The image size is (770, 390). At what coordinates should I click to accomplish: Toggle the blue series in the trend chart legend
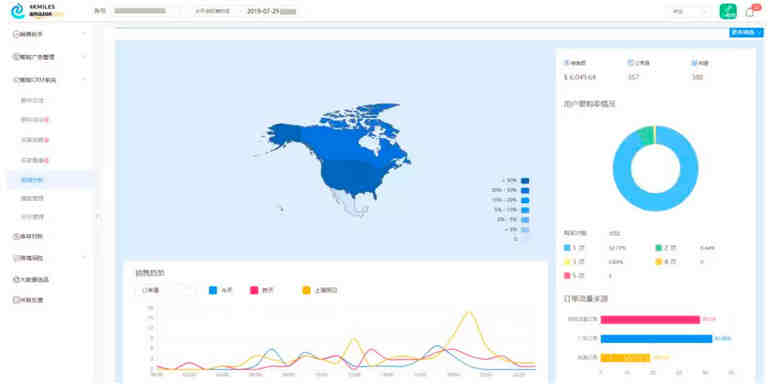pyautogui.click(x=213, y=290)
